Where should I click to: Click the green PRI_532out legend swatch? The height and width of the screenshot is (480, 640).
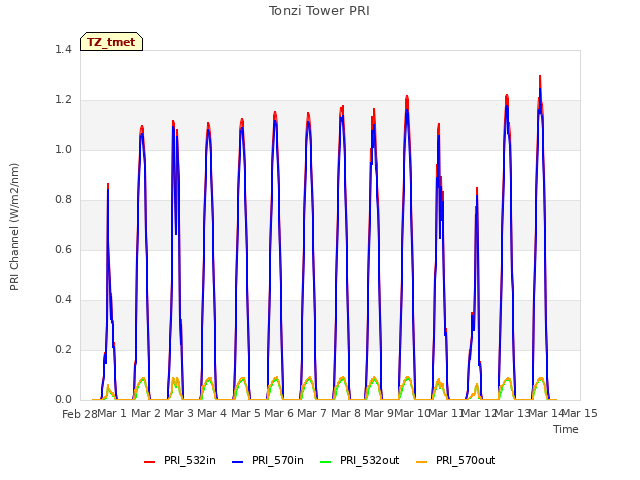[326, 462]
